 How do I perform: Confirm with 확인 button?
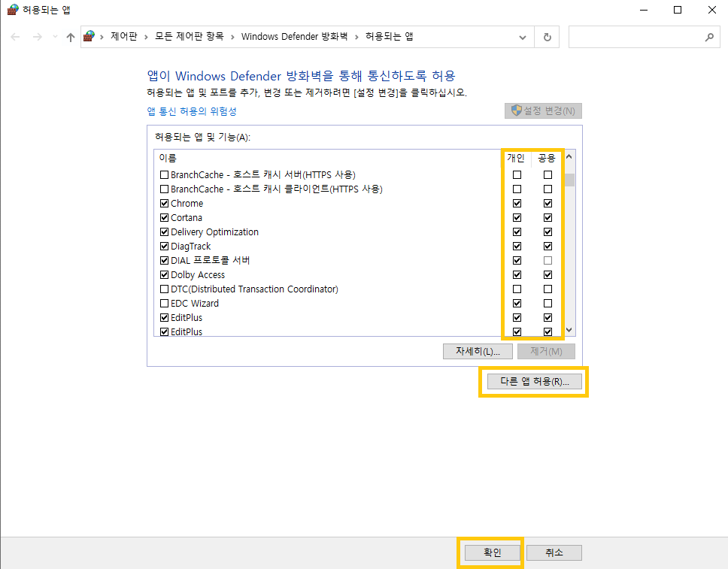click(492, 552)
